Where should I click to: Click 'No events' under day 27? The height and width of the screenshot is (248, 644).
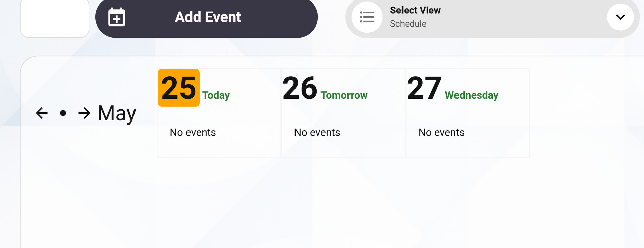click(441, 132)
